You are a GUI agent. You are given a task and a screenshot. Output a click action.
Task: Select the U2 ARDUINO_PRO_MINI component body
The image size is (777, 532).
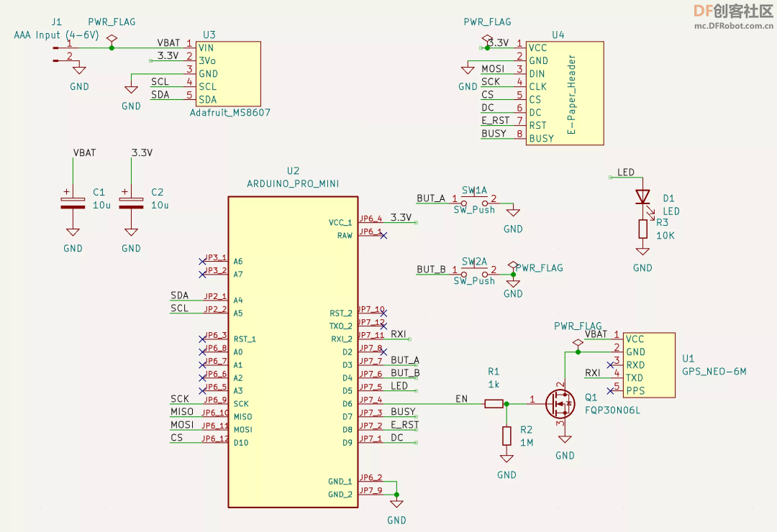click(x=293, y=352)
